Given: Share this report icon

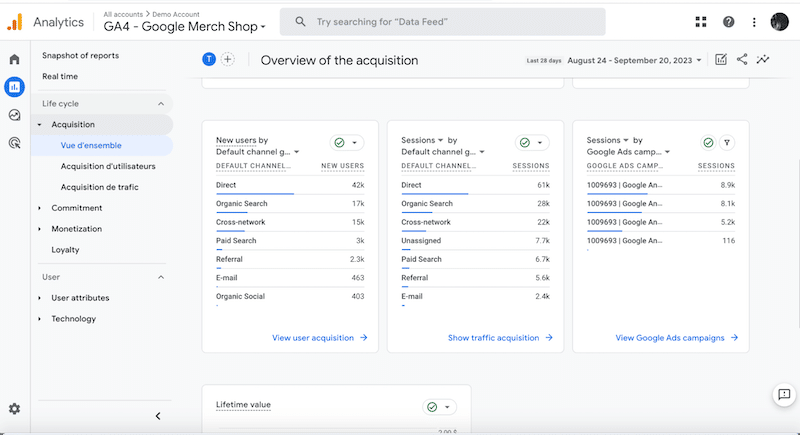Looking at the screenshot, I should pyautogui.click(x=742, y=60).
